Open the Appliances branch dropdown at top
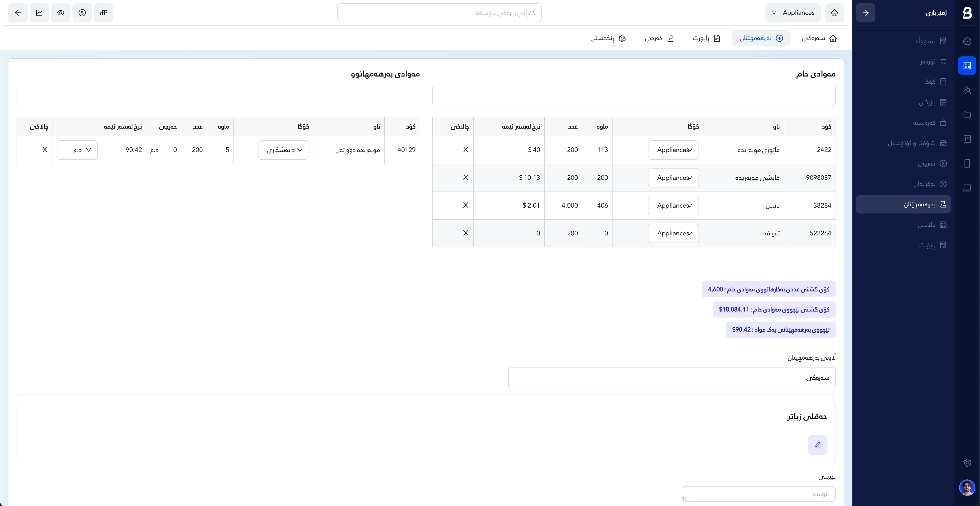The width and height of the screenshot is (980, 506). [x=793, y=13]
